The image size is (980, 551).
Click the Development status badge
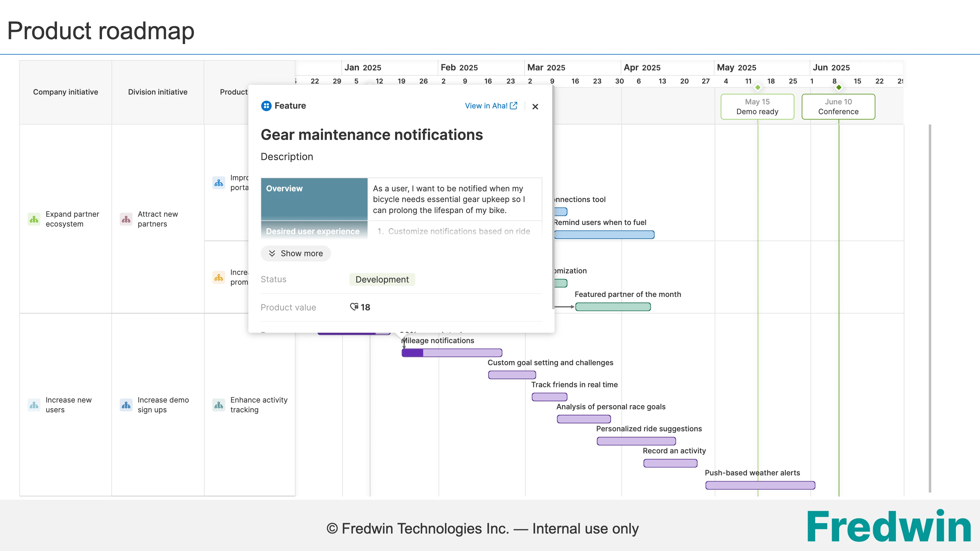[x=382, y=279]
